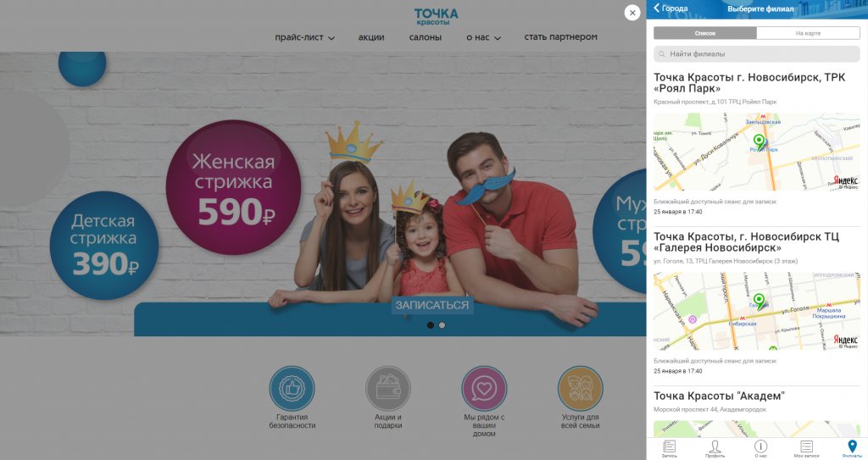Go back to Города list

pos(670,8)
